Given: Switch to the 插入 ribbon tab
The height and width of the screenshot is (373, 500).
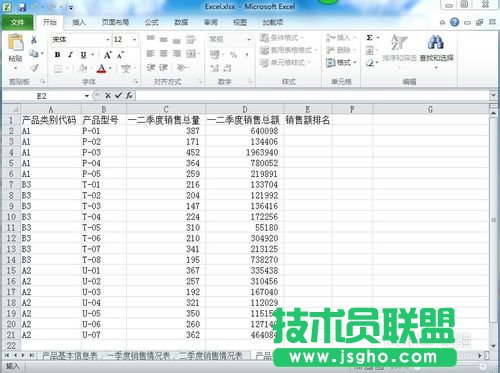Looking at the screenshot, I should click(x=79, y=22).
